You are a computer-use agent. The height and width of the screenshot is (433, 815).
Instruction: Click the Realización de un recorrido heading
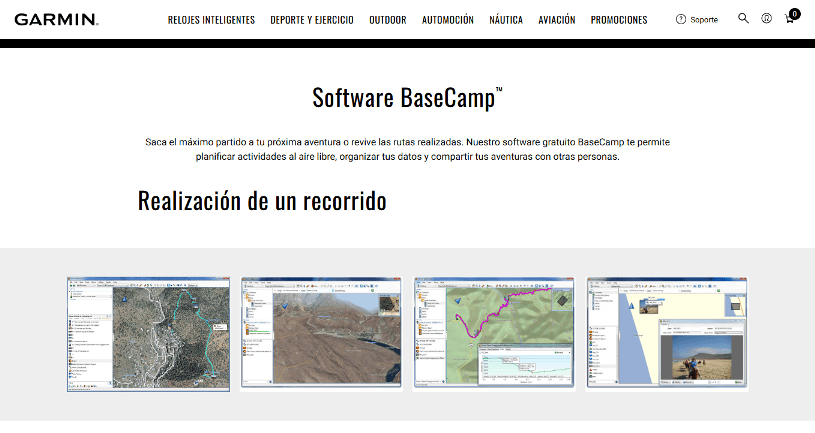click(x=262, y=200)
